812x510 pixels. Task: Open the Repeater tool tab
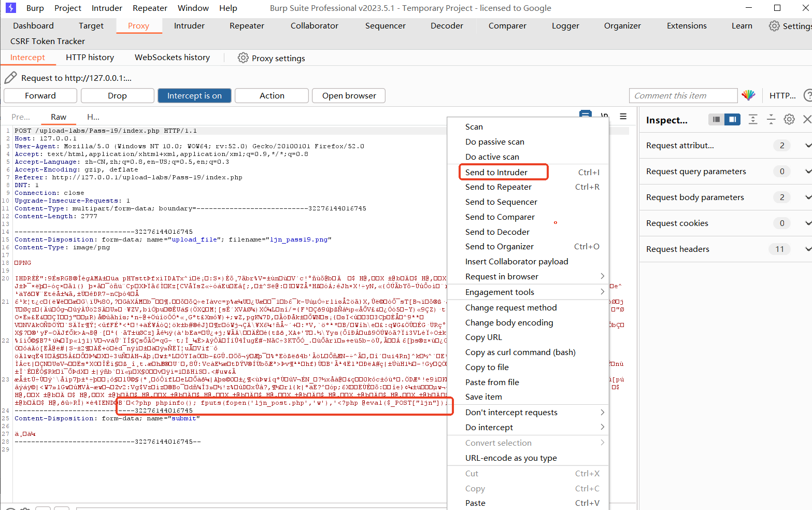(247, 25)
